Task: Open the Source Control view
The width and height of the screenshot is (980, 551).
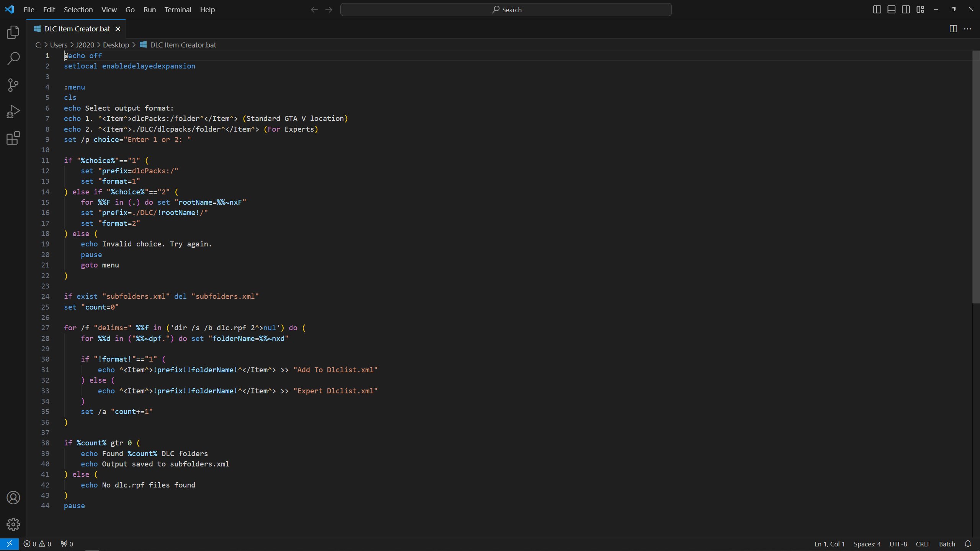Action: [13, 85]
